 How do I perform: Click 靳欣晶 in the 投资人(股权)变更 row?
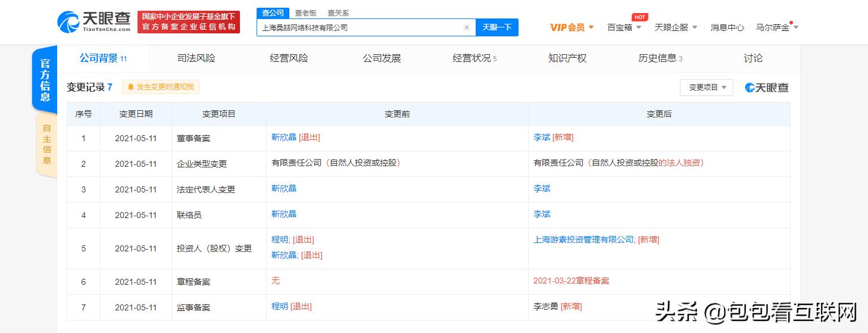click(284, 255)
